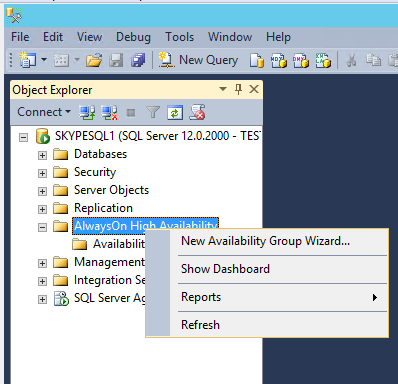Toggle Object Explorer auto-hide pin
The width and height of the screenshot is (398, 384).
(x=238, y=89)
